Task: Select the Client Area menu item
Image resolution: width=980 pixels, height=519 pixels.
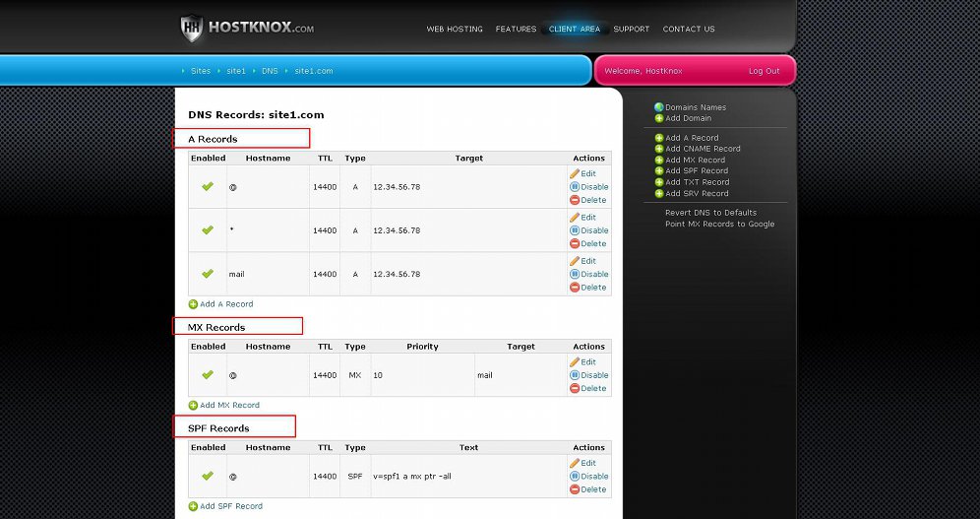Action: (575, 29)
